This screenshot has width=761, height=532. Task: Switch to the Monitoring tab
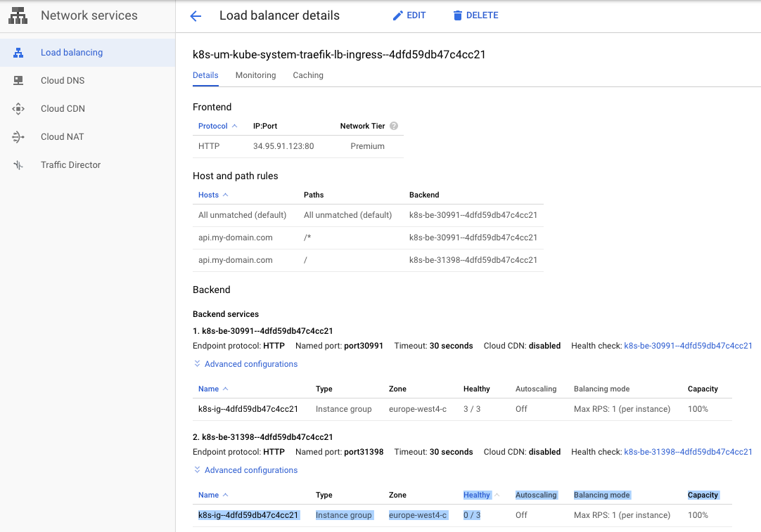pos(255,75)
